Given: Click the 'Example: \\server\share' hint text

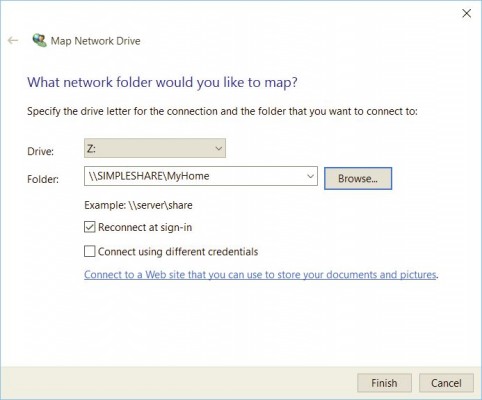Looking at the screenshot, I should click(138, 205).
